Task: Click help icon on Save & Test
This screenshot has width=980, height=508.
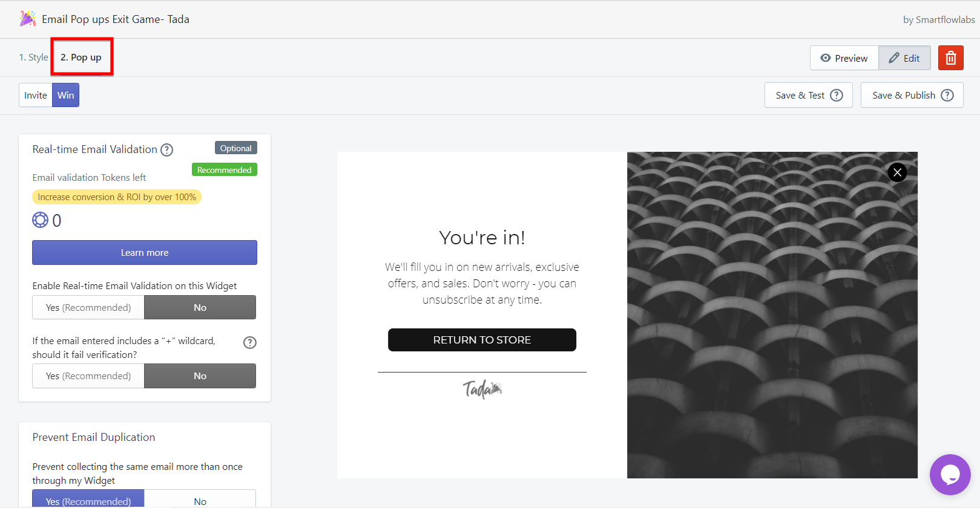Action: pyautogui.click(x=837, y=96)
